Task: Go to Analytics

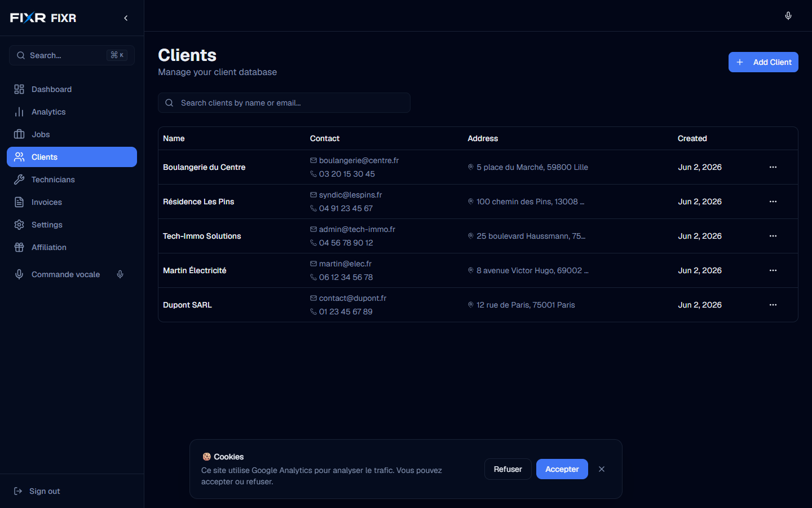Action: click(x=72, y=112)
